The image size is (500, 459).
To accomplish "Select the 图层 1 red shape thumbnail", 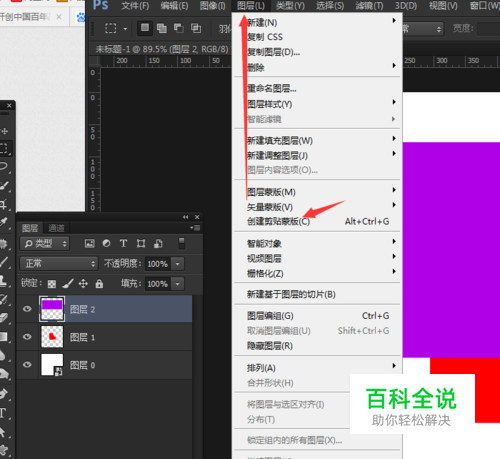I will point(52,337).
